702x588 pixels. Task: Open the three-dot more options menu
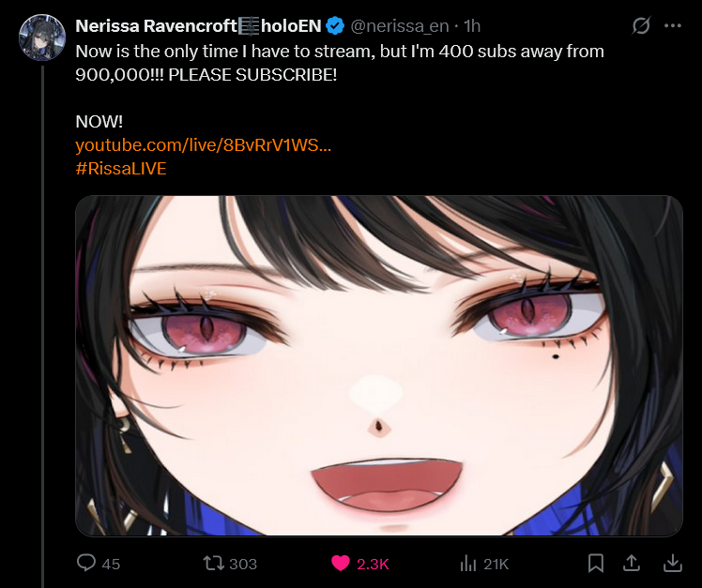coord(673,26)
